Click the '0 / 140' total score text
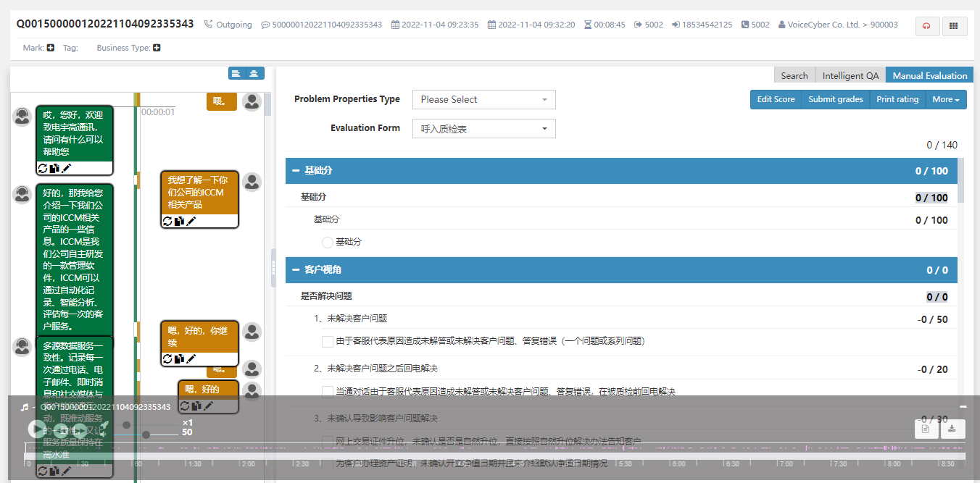 942,145
